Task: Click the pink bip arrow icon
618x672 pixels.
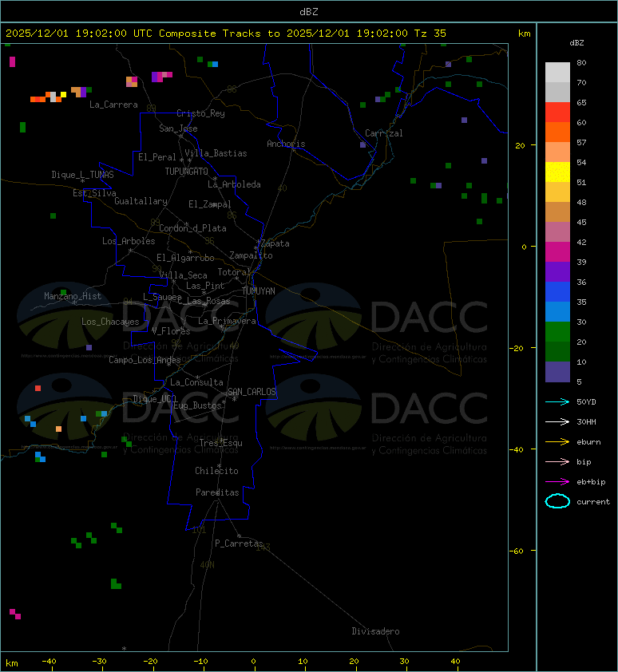Action: click(557, 461)
